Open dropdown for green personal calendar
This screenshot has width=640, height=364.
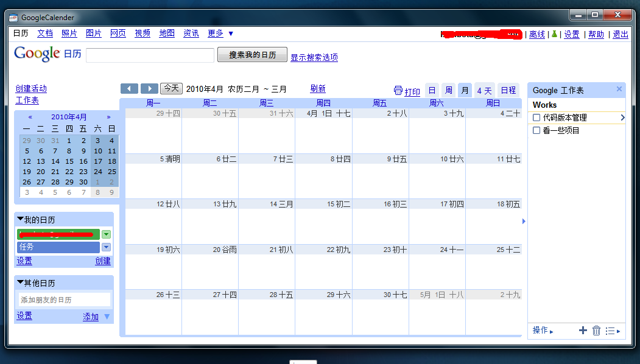pyautogui.click(x=106, y=234)
